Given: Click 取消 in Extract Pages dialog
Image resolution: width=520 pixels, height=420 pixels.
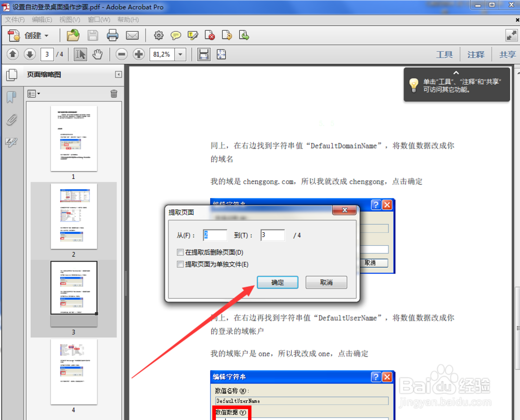Looking at the screenshot, I should tap(327, 282).
